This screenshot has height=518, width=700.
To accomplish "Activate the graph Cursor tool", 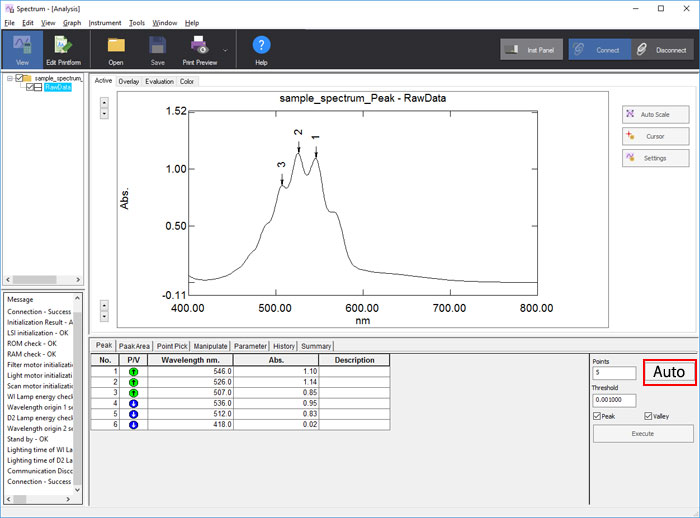I will click(x=655, y=136).
